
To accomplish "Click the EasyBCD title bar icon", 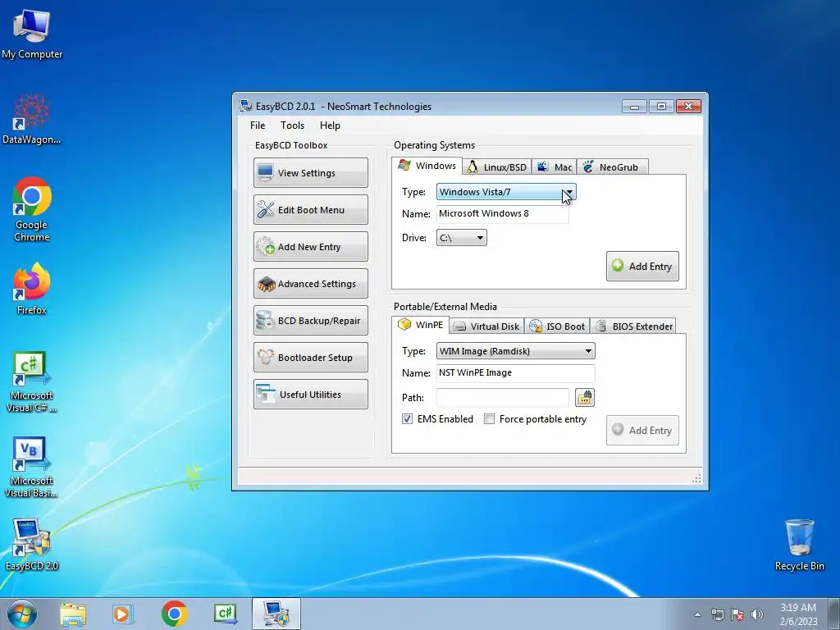I will (x=246, y=106).
